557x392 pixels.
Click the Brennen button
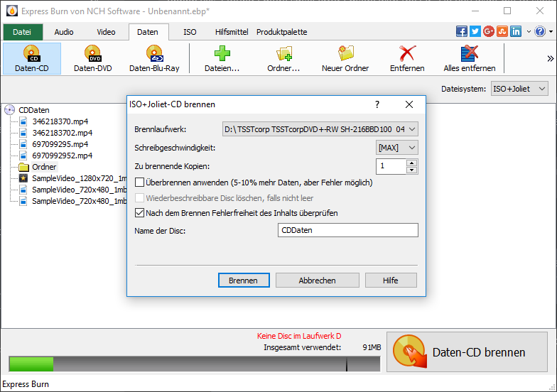pos(244,281)
